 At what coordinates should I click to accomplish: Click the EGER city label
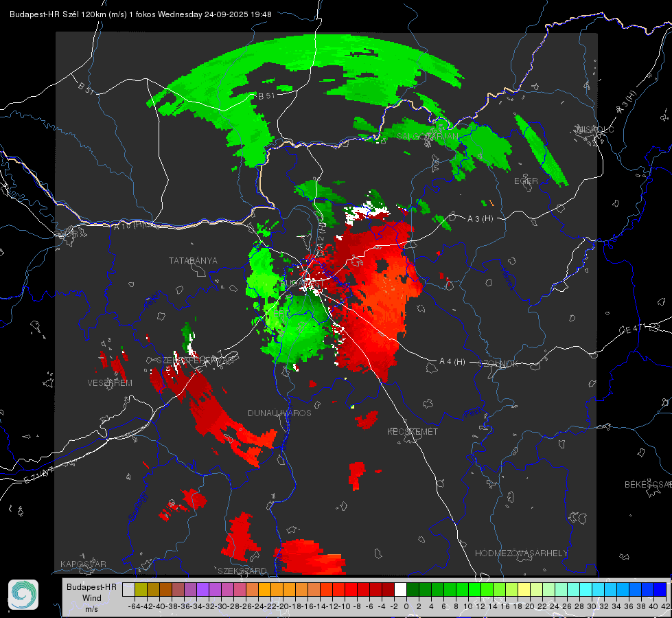click(526, 181)
